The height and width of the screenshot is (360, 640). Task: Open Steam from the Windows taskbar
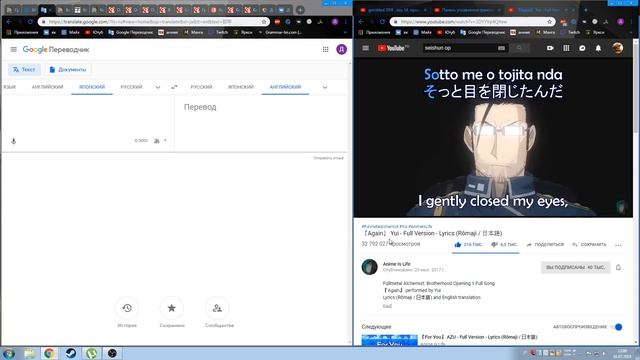pos(71,353)
